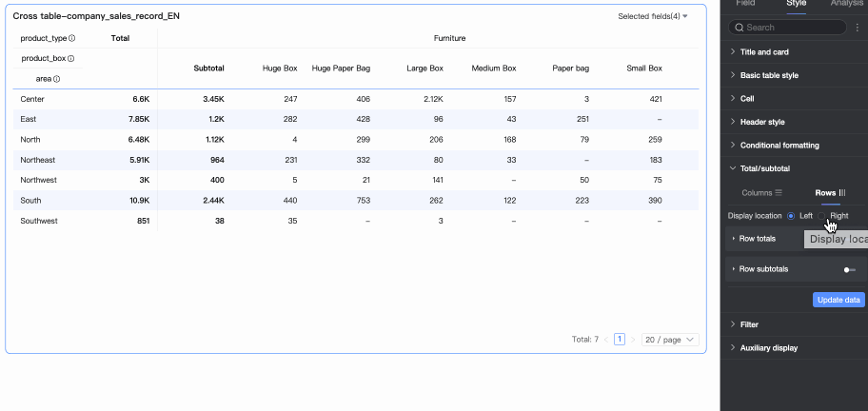Image resolution: width=868 pixels, height=411 pixels.
Task: Select Right display location radio
Action: tap(821, 216)
